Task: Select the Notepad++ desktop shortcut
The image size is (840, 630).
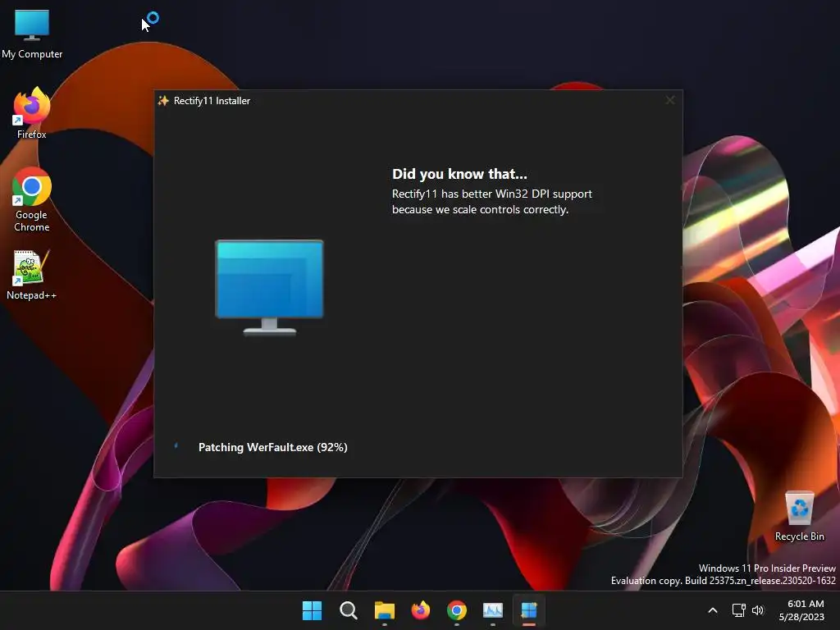Action: 32,274
